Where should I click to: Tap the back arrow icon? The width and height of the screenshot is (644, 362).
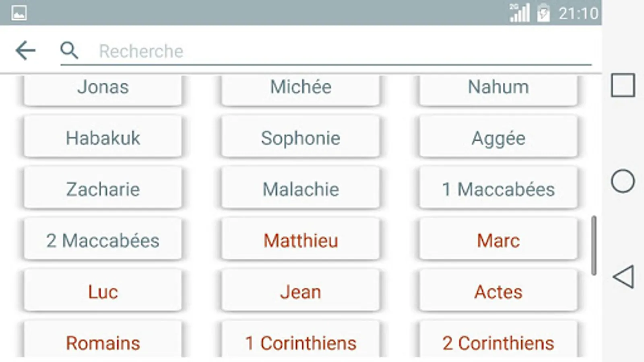click(x=25, y=51)
